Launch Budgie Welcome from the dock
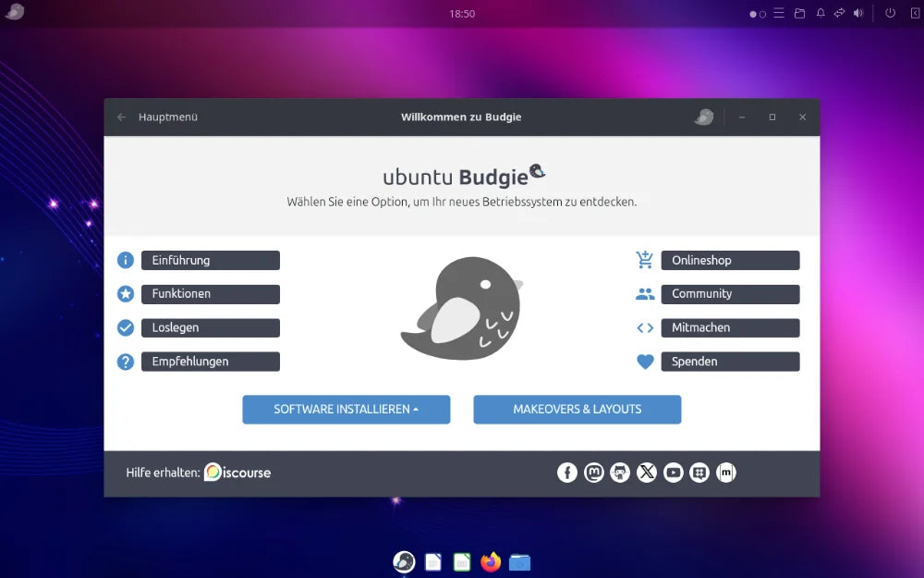 coord(404,562)
